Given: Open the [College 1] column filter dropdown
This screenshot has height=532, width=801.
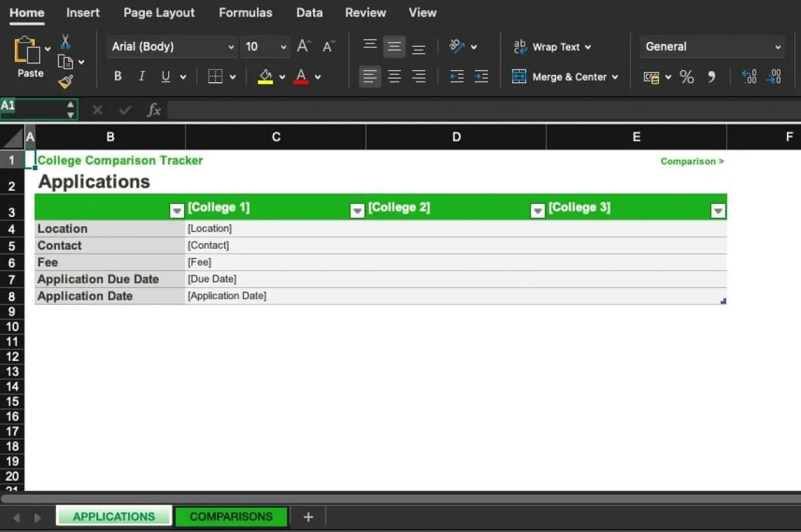Looking at the screenshot, I should 357,211.
